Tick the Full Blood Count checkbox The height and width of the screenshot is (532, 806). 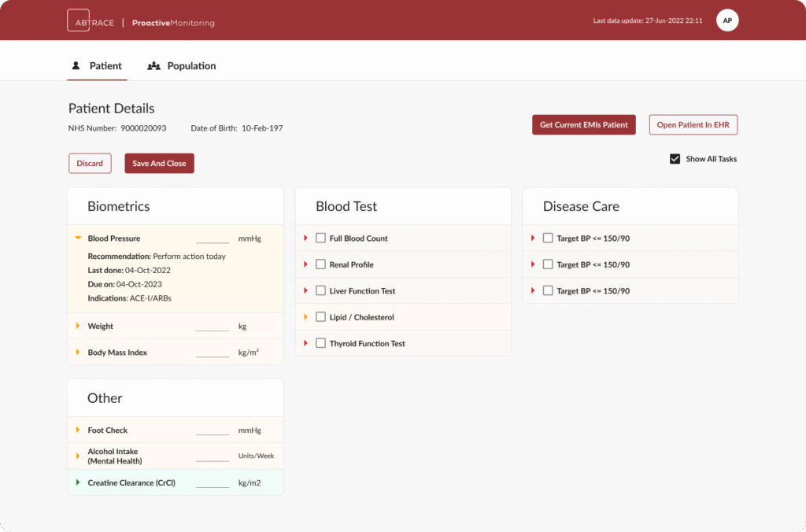tap(320, 238)
